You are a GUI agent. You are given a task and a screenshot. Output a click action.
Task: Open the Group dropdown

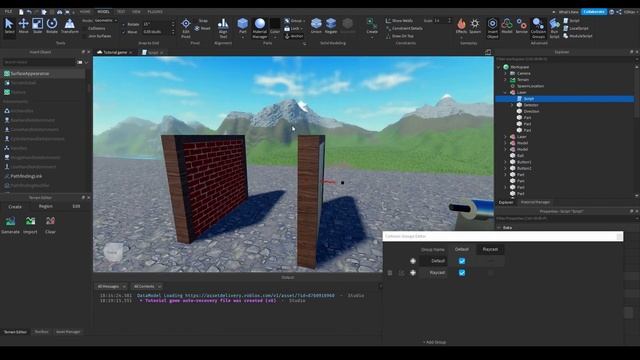[x=294, y=20]
